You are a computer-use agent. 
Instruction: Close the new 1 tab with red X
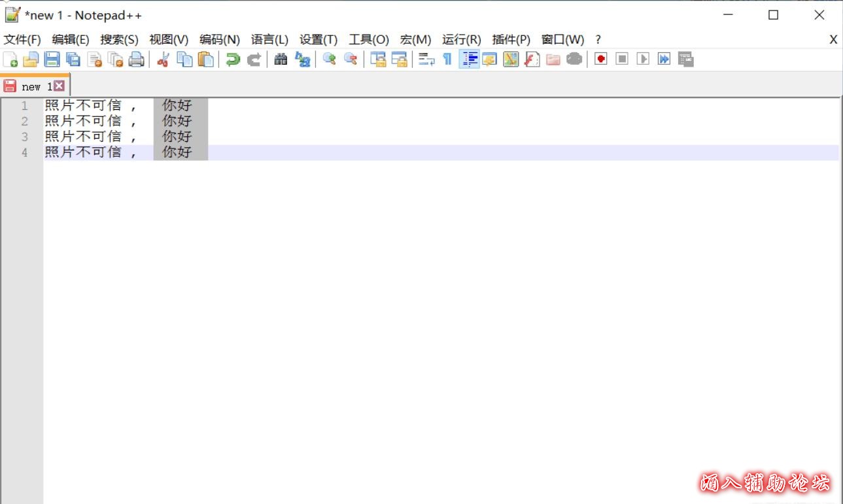(x=59, y=86)
